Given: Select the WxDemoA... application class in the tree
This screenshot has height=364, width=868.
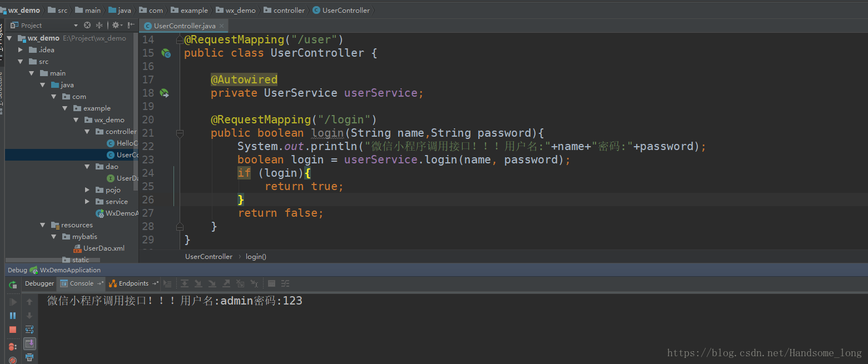Looking at the screenshot, I should coord(116,213).
